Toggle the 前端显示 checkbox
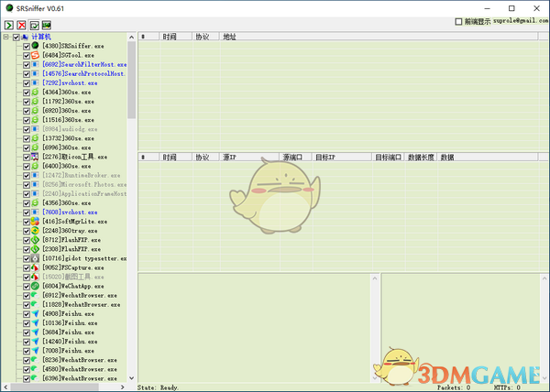Image resolution: width=550 pixels, height=392 pixels. click(458, 21)
